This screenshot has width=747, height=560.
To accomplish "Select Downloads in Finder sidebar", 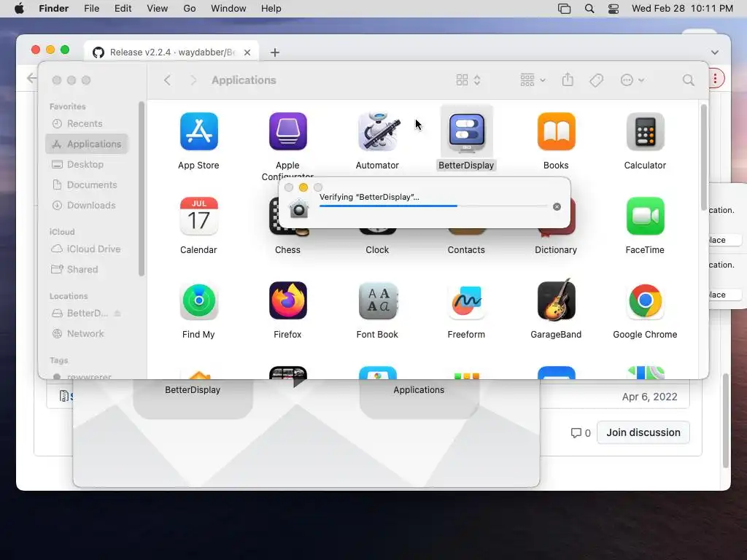I will point(87,205).
